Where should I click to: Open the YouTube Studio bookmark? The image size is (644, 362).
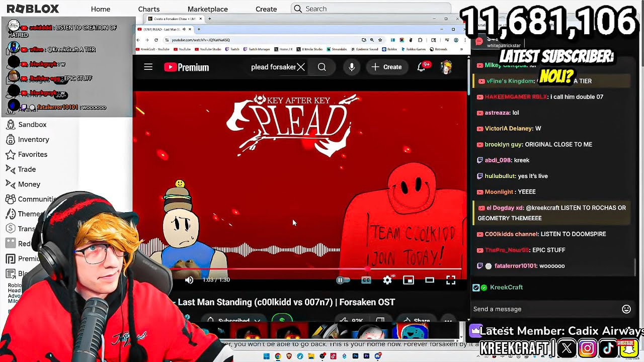tap(207, 49)
